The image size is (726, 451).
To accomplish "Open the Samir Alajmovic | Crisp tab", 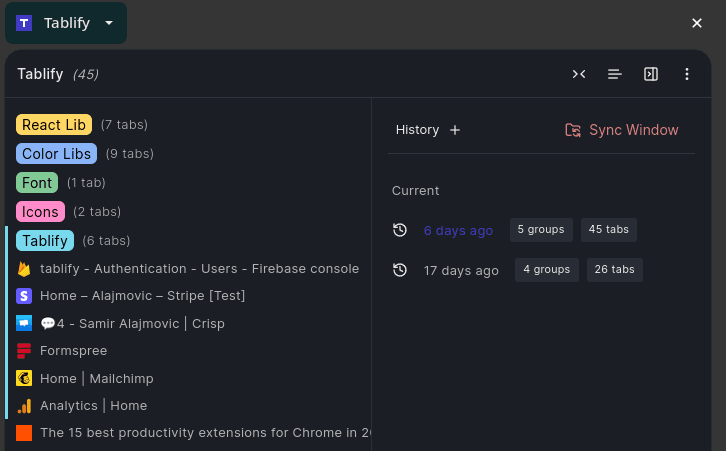I will point(132,323).
